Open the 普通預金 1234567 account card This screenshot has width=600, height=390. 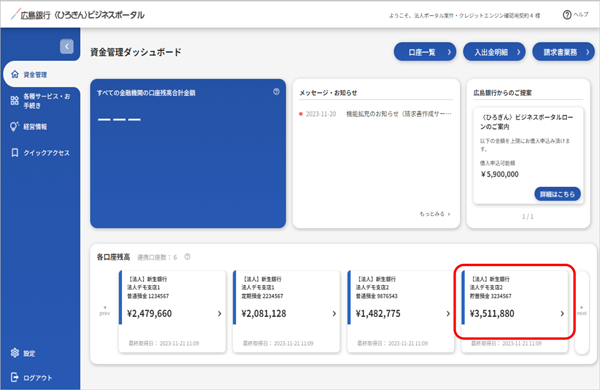pyautogui.click(x=172, y=312)
